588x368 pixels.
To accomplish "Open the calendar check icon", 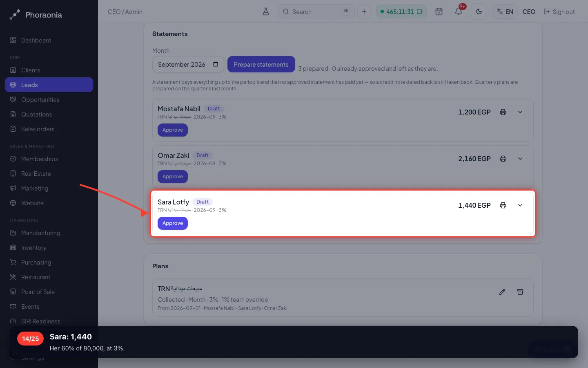I will 439,11.
